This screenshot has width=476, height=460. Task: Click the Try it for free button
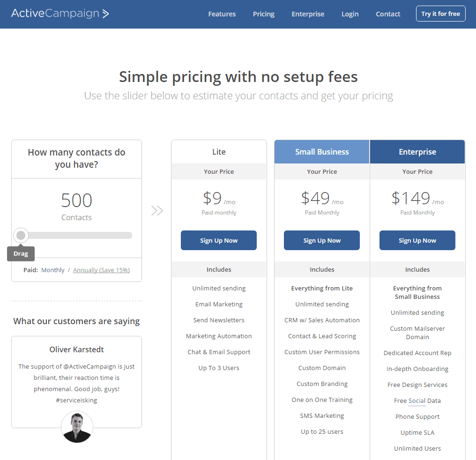tap(440, 14)
